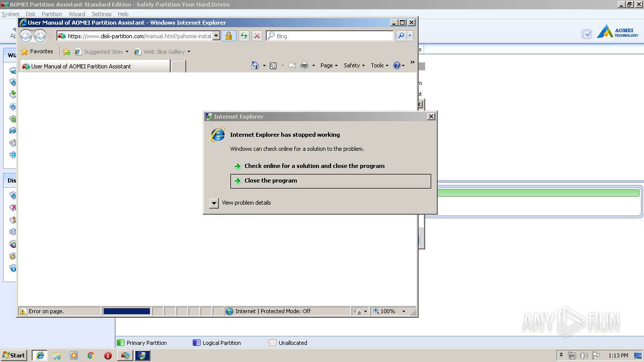Viewport: 644px width, 362px height.
Task: Click the green partition bar in AOMEI disk map
Action: 538,193
